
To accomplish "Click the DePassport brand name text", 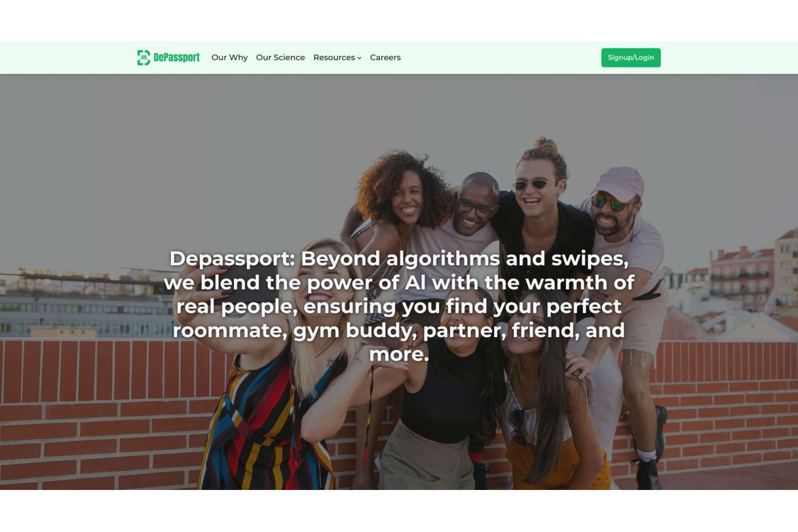I will click(x=177, y=57).
